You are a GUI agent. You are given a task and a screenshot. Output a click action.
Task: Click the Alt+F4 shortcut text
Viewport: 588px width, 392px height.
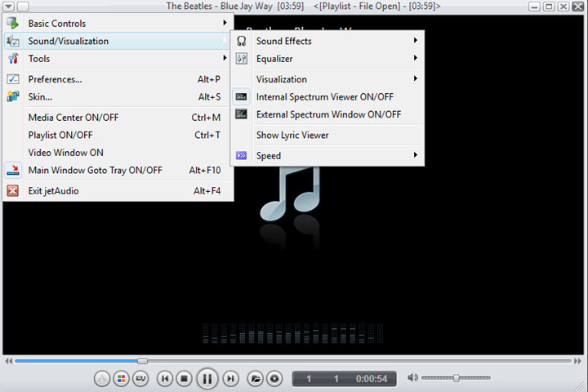207,190
